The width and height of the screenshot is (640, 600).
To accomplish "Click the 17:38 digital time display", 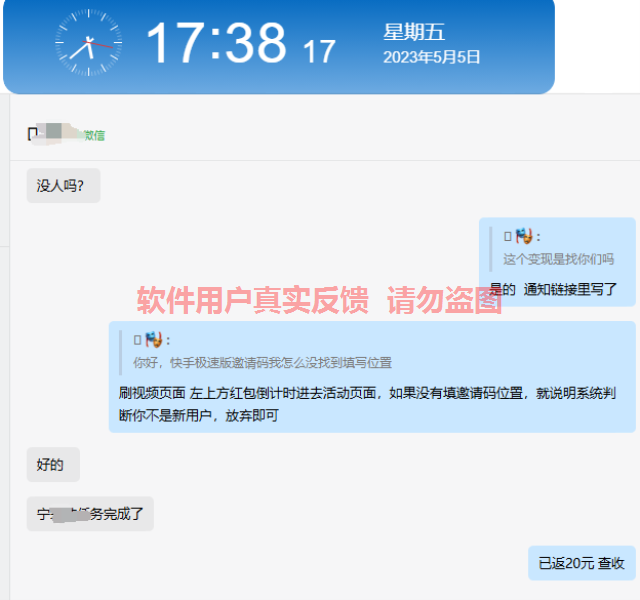I will coord(216,42).
